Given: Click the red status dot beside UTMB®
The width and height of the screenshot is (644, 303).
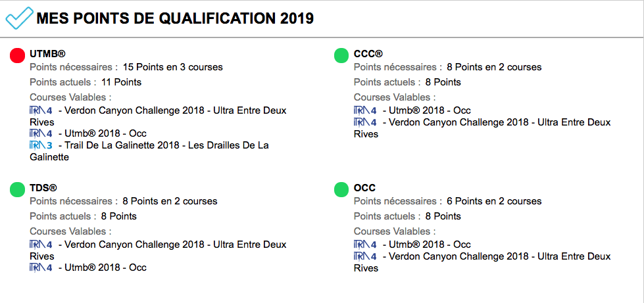Looking at the screenshot, I should pos(18,55).
